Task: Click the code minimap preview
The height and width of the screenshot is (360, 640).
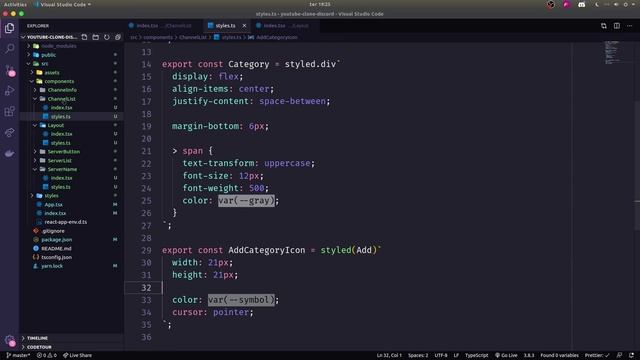Action: point(611,53)
